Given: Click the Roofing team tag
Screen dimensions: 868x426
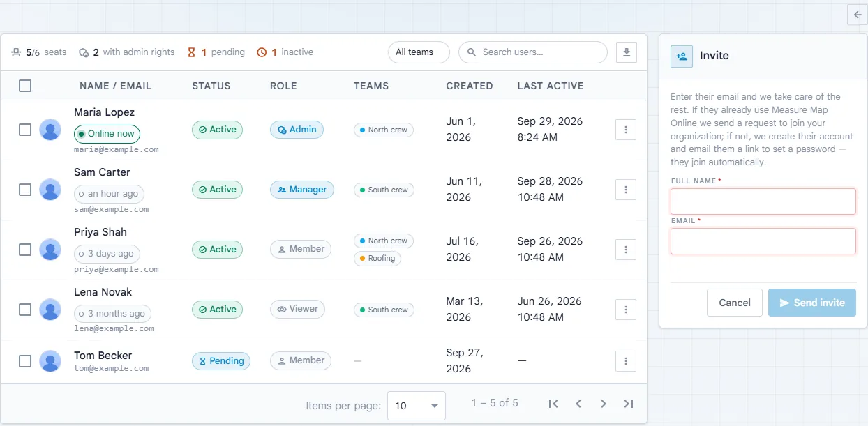Looking at the screenshot, I should [x=376, y=259].
